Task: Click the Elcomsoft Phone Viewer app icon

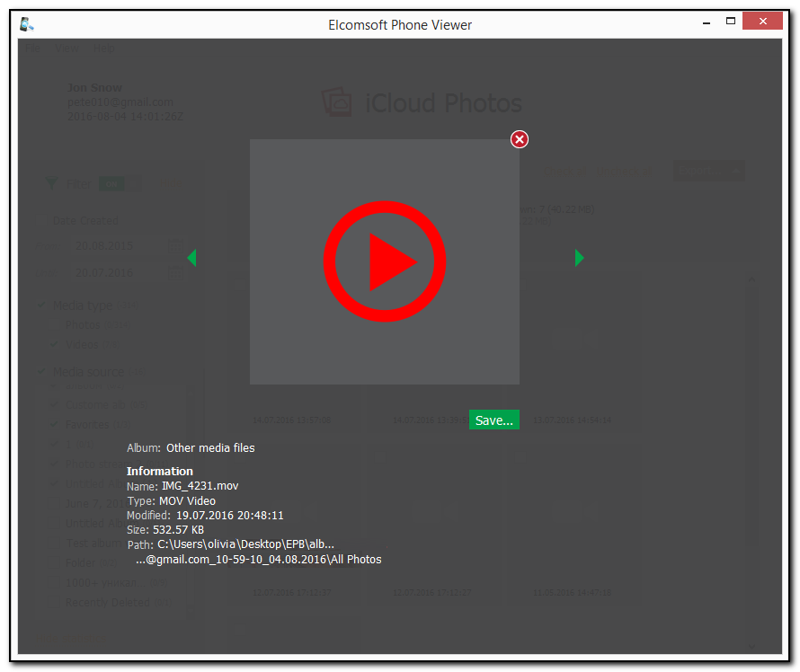Action: click(x=27, y=24)
